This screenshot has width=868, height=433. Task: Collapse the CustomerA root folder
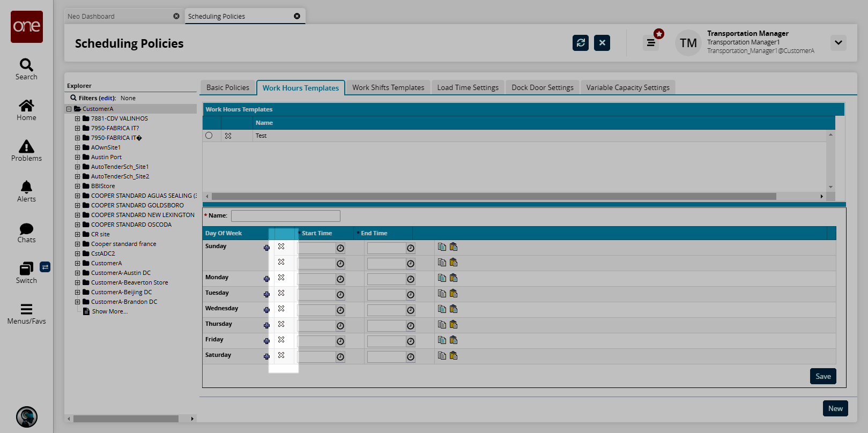coord(69,109)
